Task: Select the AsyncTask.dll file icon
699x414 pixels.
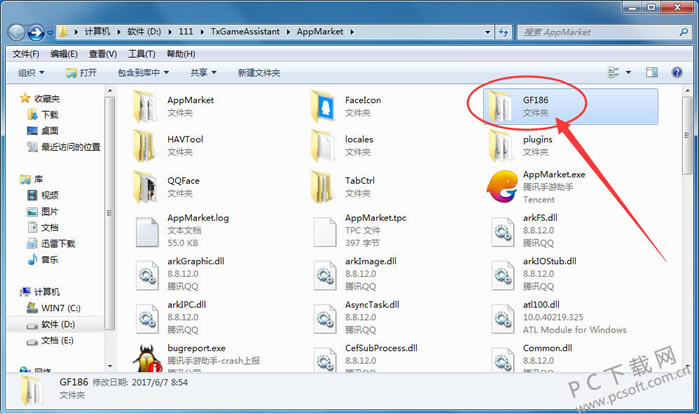Action: tap(325, 318)
